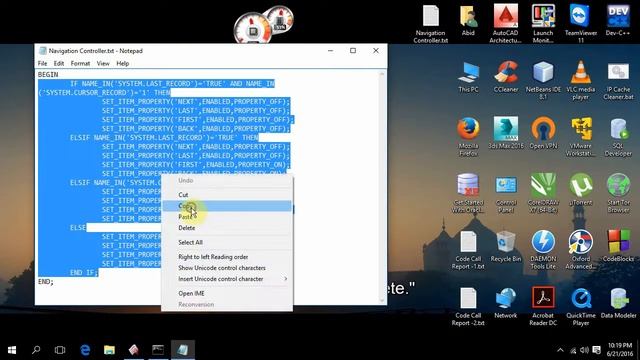Choose Open IME in context menu

227,293
